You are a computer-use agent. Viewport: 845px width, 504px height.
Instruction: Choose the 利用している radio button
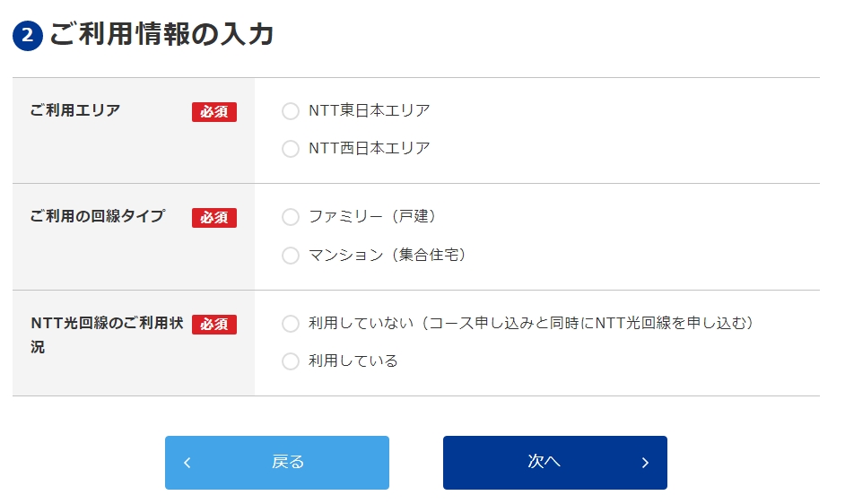point(291,361)
